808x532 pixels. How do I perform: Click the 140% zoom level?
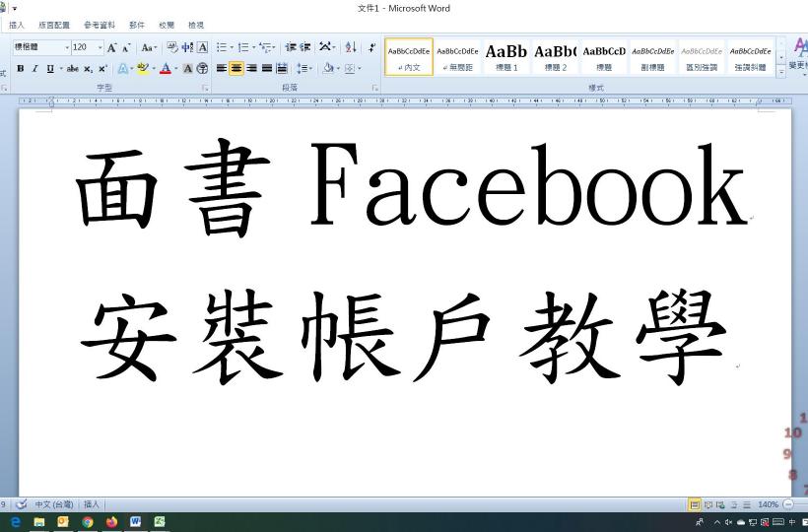(x=768, y=504)
